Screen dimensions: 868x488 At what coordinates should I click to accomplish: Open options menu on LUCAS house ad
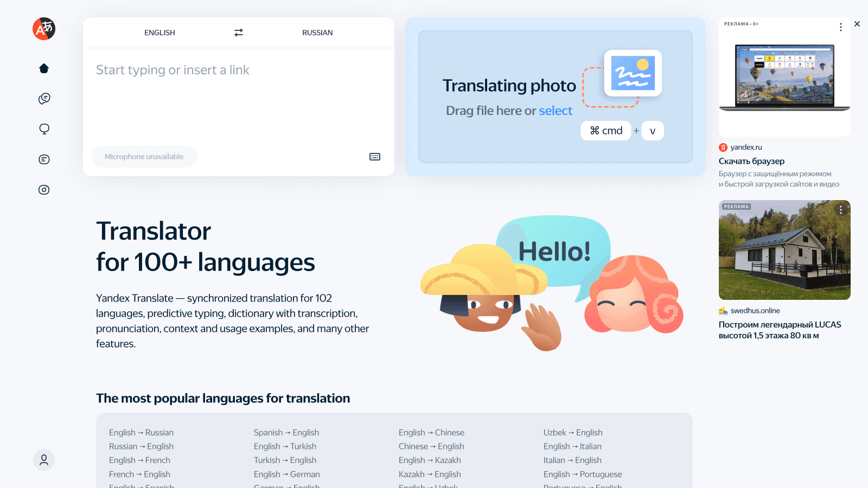coord(841,210)
